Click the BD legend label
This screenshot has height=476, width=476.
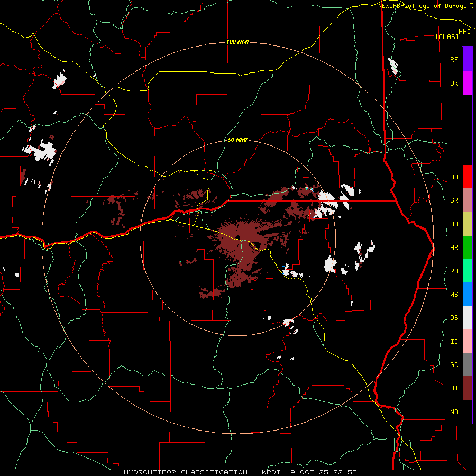click(454, 224)
